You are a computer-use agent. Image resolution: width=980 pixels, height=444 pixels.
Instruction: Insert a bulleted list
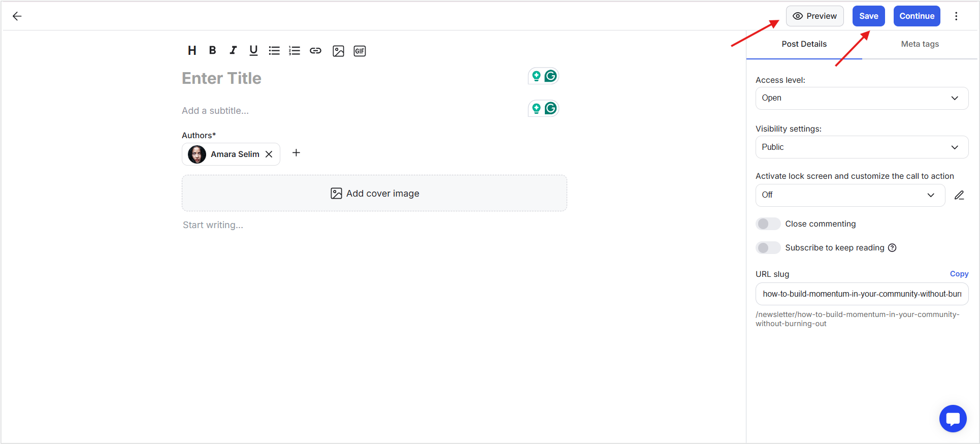pyautogui.click(x=274, y=50)
